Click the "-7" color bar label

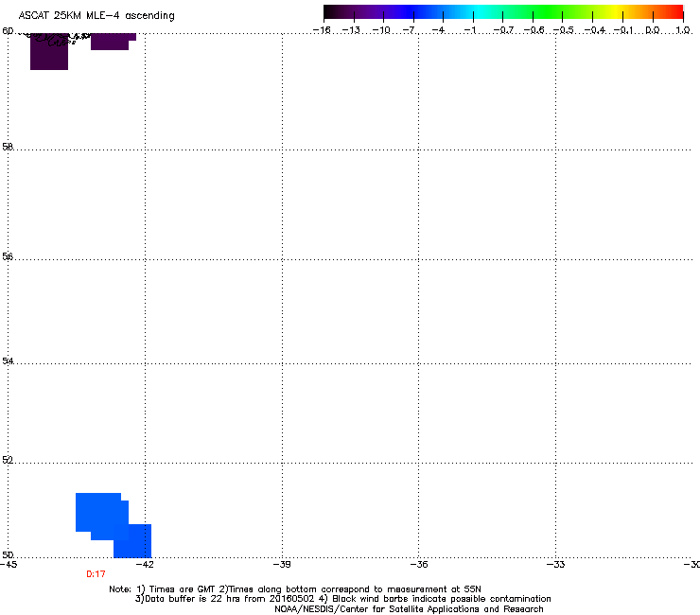tap(409, 30)
